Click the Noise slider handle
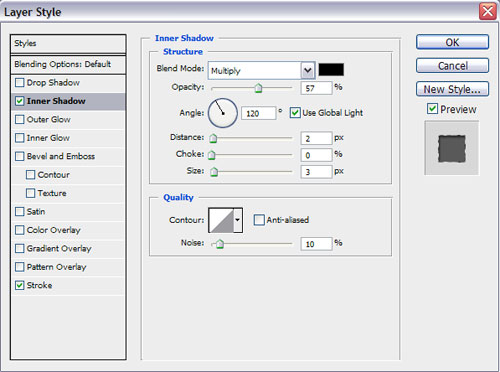Image resolution: width=500 pixels, height=372 pixels. [220, 244]
